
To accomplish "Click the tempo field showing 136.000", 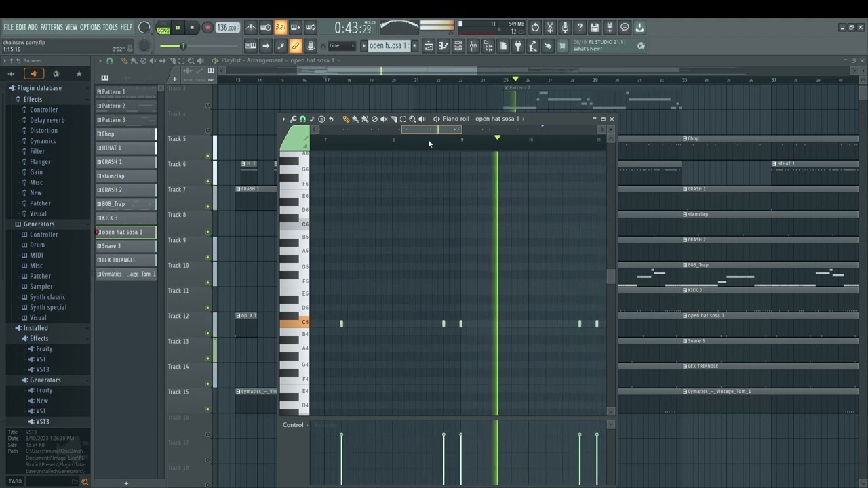I will tap(228, 28).
